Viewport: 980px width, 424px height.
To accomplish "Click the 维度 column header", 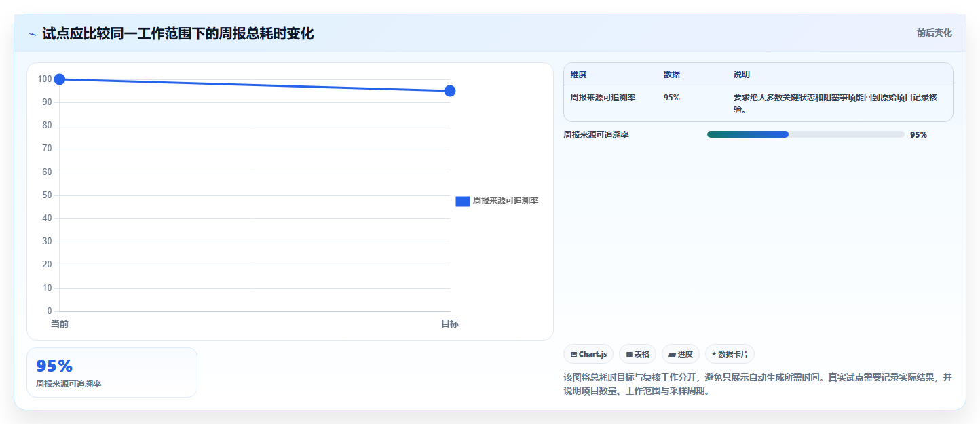I will (579, 75).
